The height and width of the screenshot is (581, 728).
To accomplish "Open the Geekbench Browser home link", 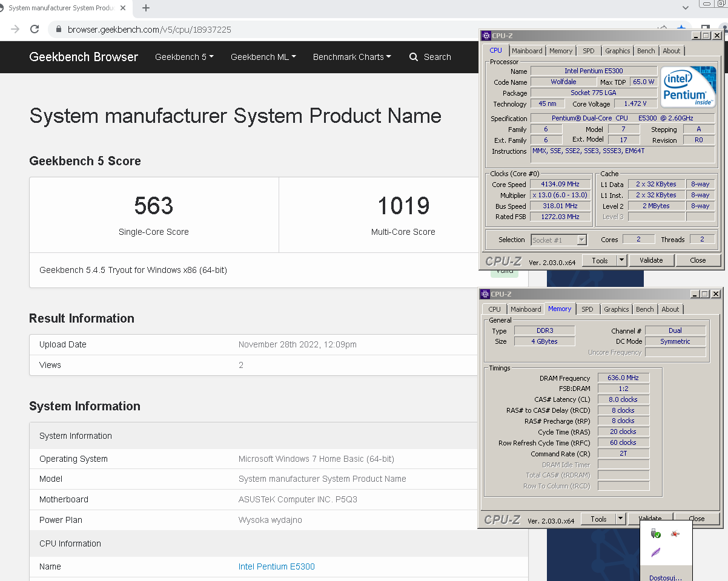I will 84,57.
